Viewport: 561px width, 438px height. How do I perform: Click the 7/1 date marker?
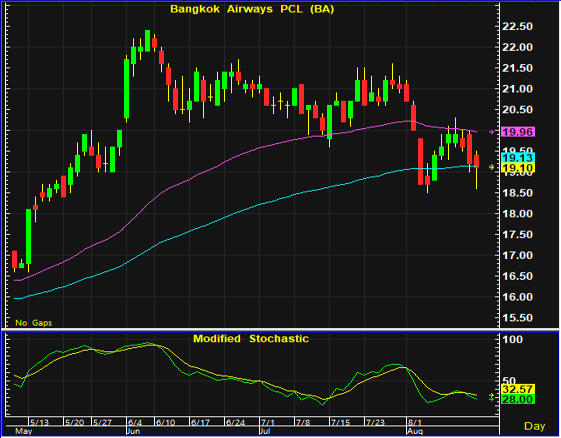coord(268,422)
